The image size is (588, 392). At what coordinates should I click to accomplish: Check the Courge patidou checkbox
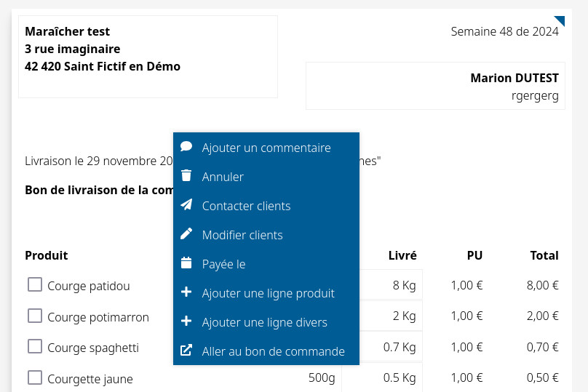click(34, 285)
